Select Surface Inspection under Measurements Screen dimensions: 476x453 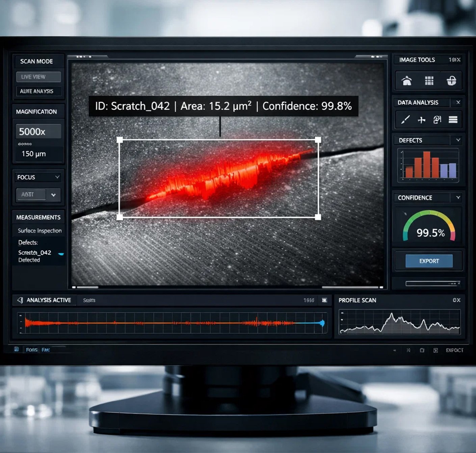pos(39,231)
